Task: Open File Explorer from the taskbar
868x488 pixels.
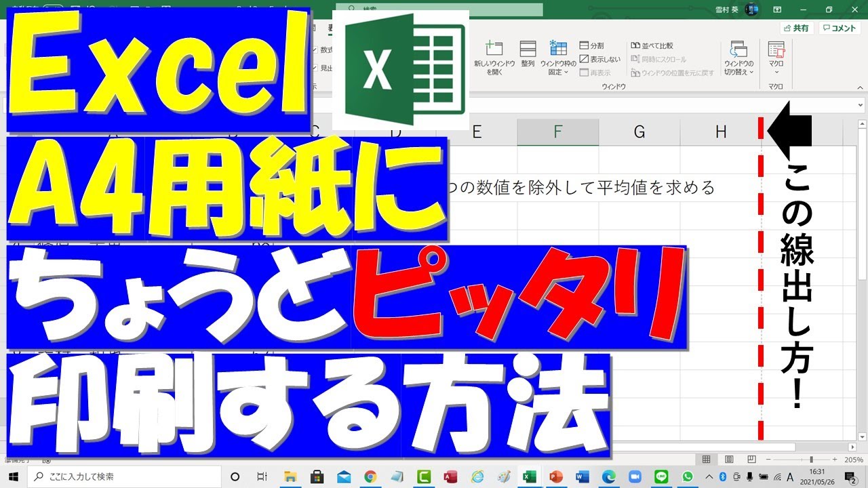Action: [x=291, y=476]
